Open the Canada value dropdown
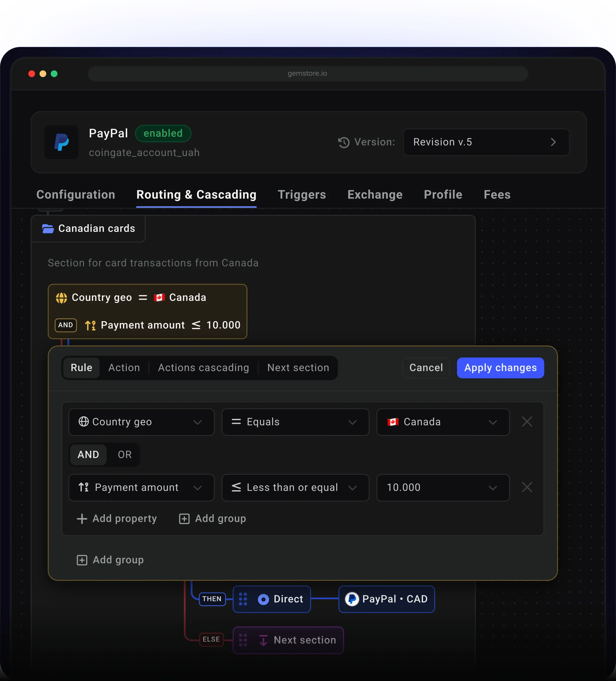The width and height of the screenshot is (616, 681). (x=443, y=422)
